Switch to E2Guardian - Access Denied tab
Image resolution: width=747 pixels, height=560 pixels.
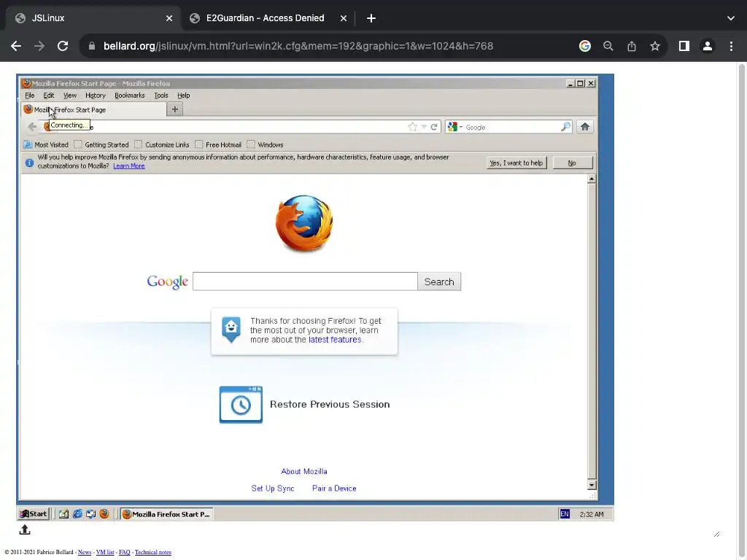coord(265,18)
